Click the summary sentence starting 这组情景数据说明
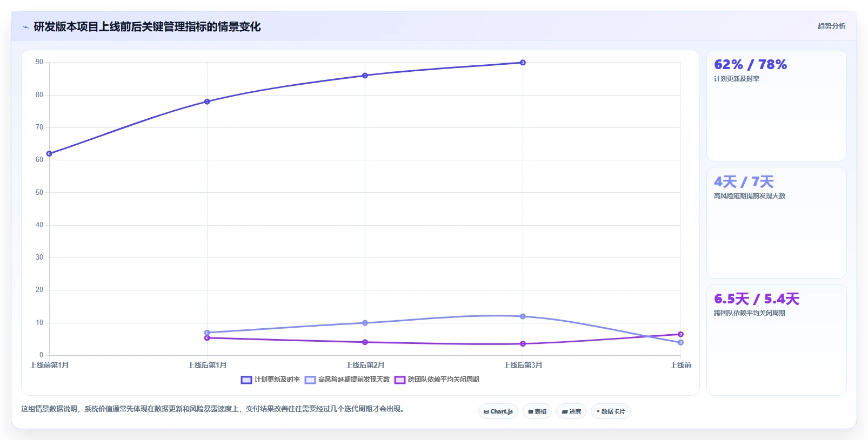The height and width of the screenshot is (440, 868). click(x=213, y=409)
